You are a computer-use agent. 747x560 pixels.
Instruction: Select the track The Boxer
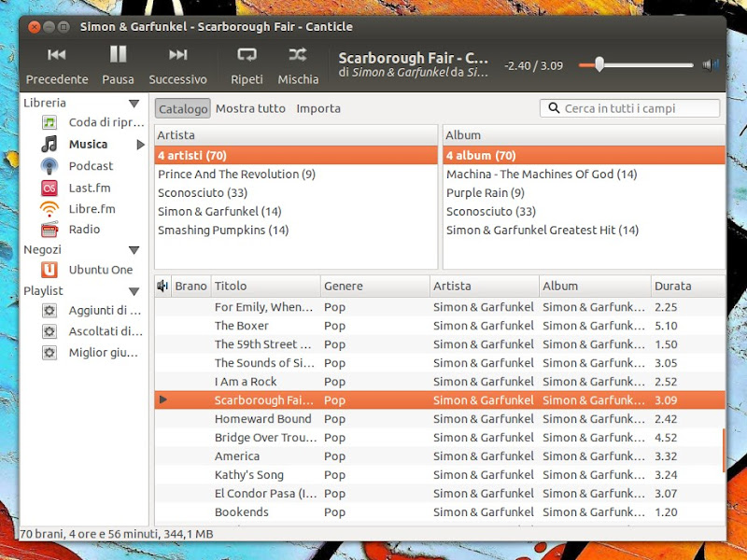tap(440, 326)
